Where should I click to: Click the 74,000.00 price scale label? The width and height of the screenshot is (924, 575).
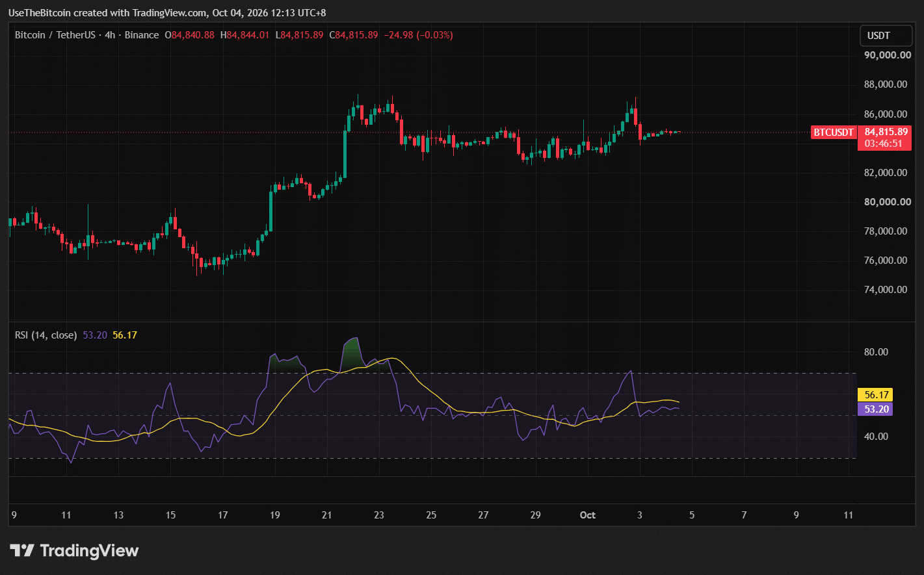[x=887, y=290]
